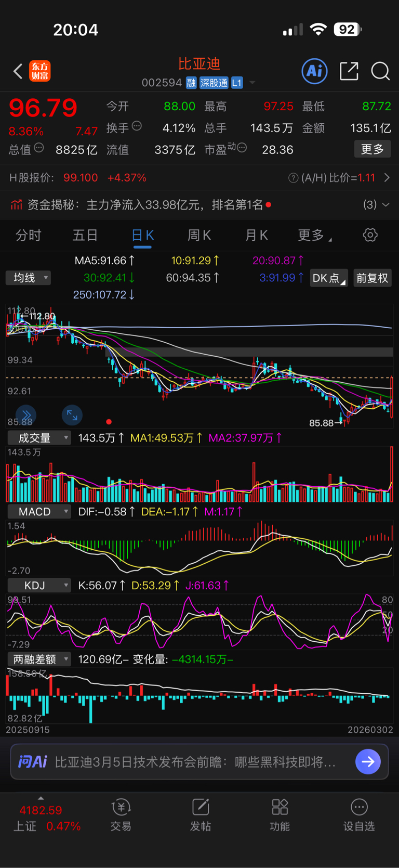Tap the 更多 quote details button
This screenshot has height=868, width=399.
tap(373, 149)
